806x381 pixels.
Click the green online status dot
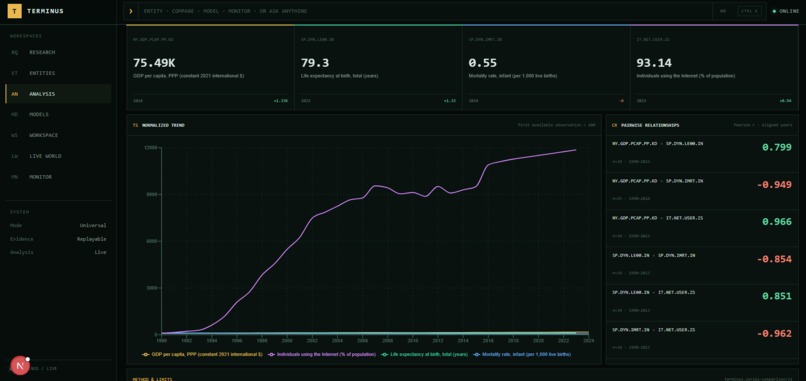[774, 11]
